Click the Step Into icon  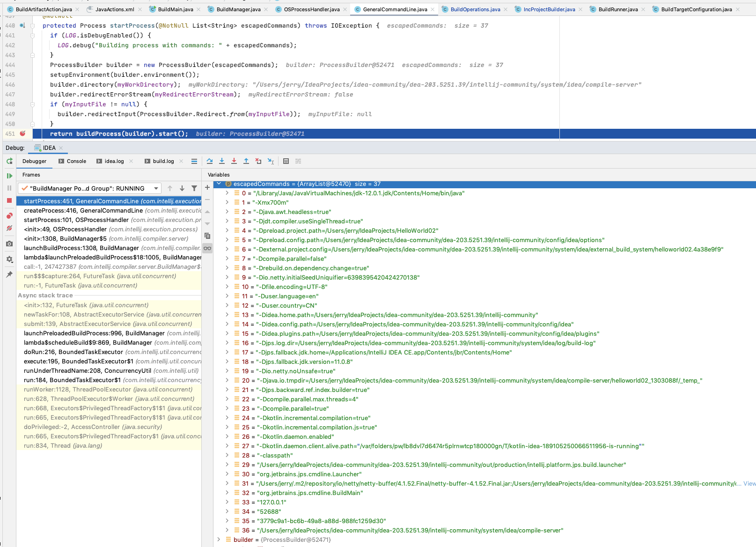point(222,161)
